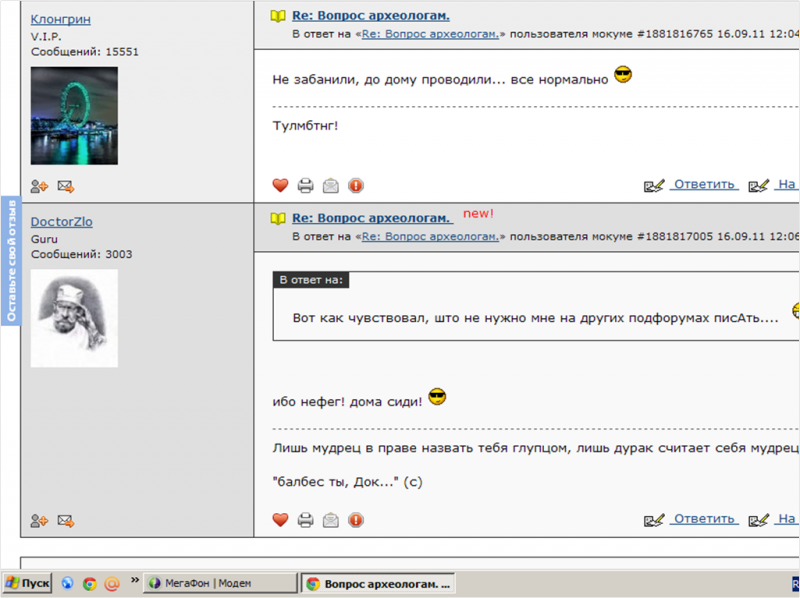Click Ответить under Клонгрин's post

pos(704,184)
